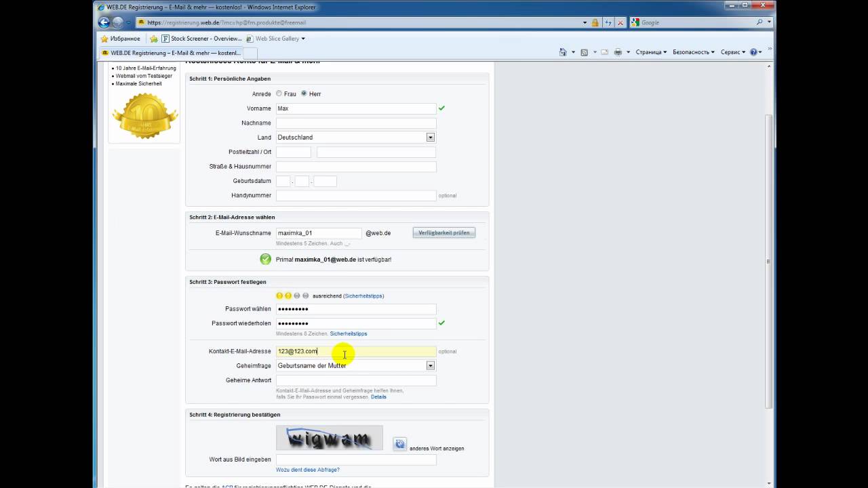The image size is (868, 488).
Task: Click the add-to-favorites bar star icon
Action: coord(154,39)
